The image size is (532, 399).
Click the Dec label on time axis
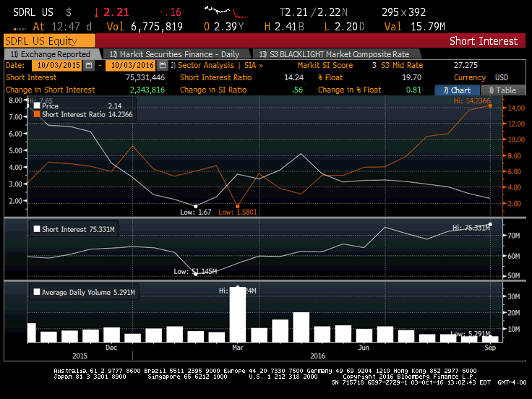pyautogui.click(x=111, y=348)
